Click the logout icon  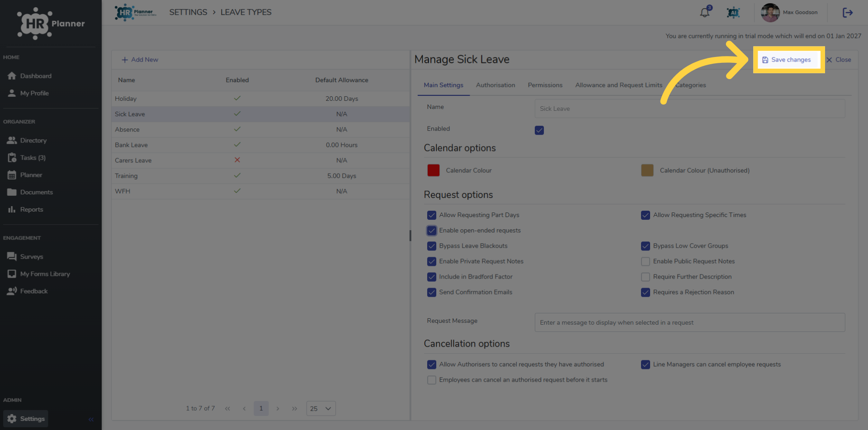coord(848,12)
